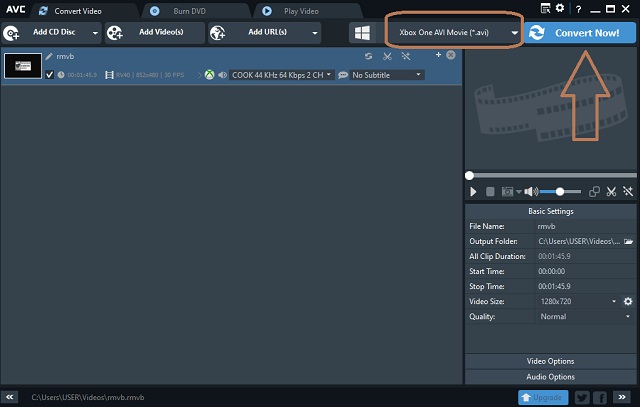Open the COOK 44 KHz audio track dropdown
Viewport: 640px width, 407px height.
coord(282,75)
